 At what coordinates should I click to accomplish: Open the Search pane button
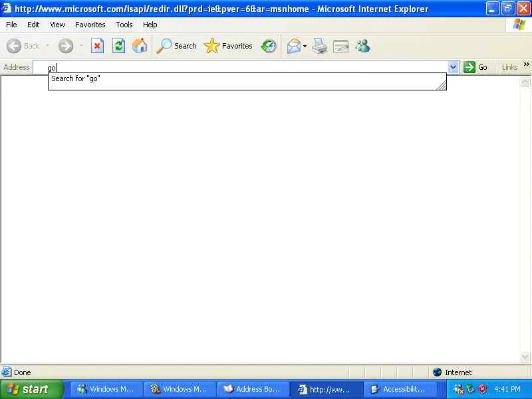(176, 46)
